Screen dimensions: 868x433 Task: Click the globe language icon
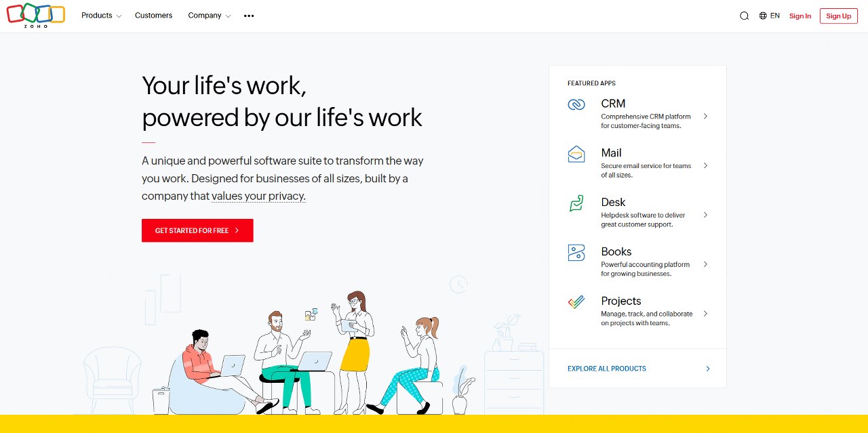pyautogui.click(x=763, y=16)
